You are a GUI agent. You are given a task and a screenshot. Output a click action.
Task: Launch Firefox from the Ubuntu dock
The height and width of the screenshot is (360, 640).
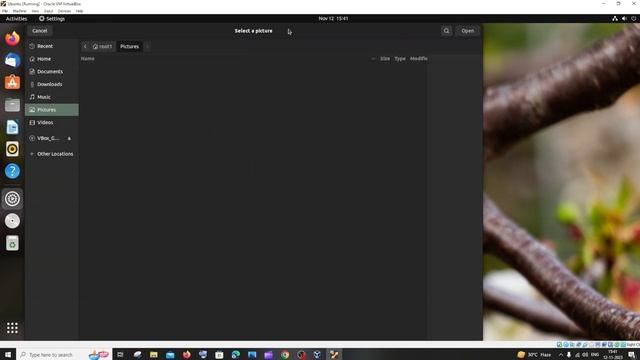tap(12, 38)
